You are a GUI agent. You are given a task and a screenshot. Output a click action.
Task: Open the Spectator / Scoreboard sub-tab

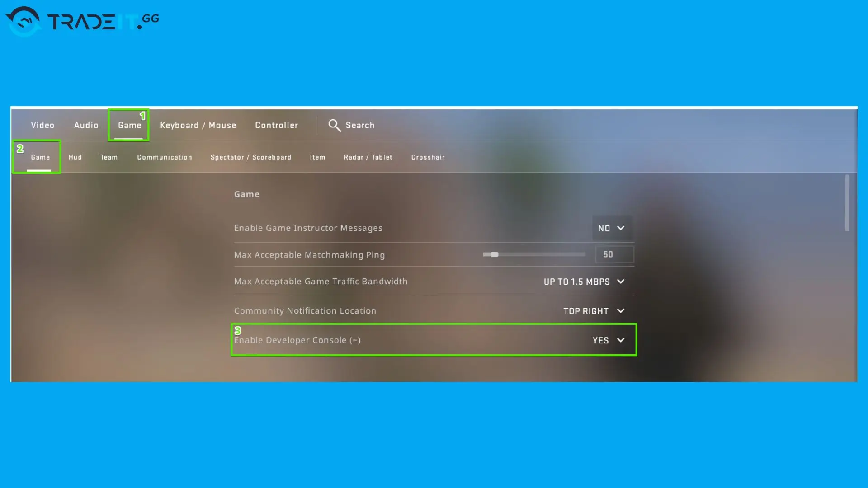click(251, 157)
